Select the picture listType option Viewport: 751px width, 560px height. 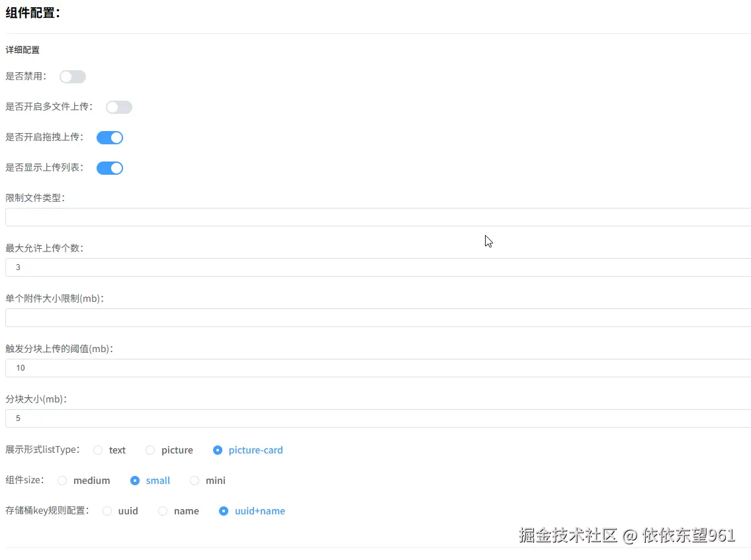[150, 449]
